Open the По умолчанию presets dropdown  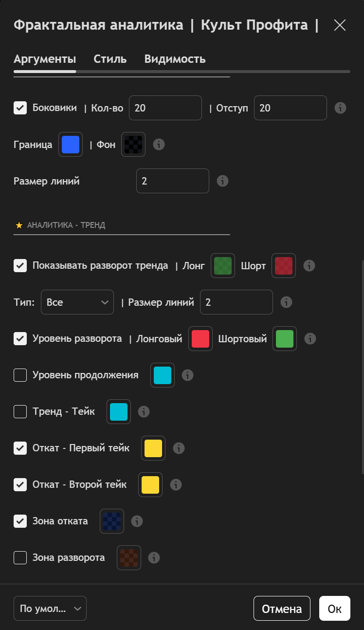coord(50,609)
